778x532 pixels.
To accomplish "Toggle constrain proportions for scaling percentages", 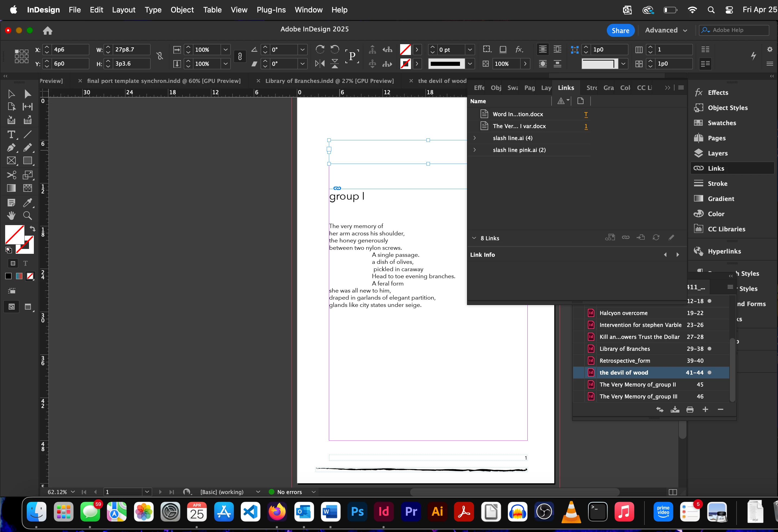I will click(240, 56).
